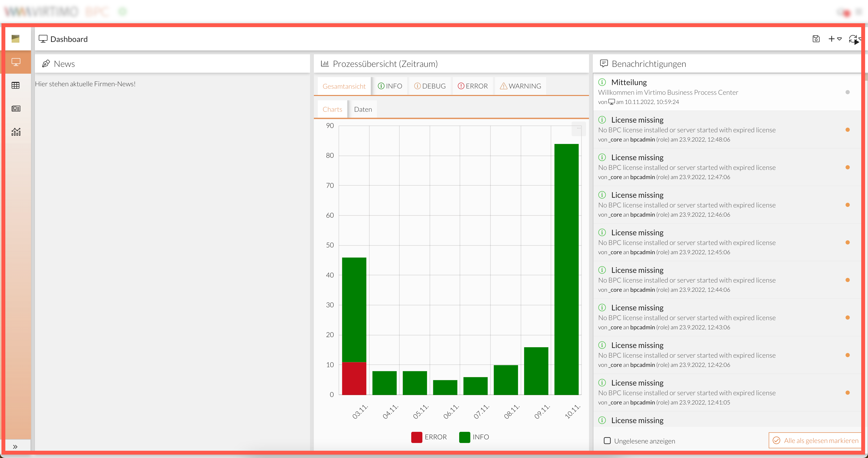
Task: Toggle read status dot on Mitteilung notification
Action: pos(847,92)
